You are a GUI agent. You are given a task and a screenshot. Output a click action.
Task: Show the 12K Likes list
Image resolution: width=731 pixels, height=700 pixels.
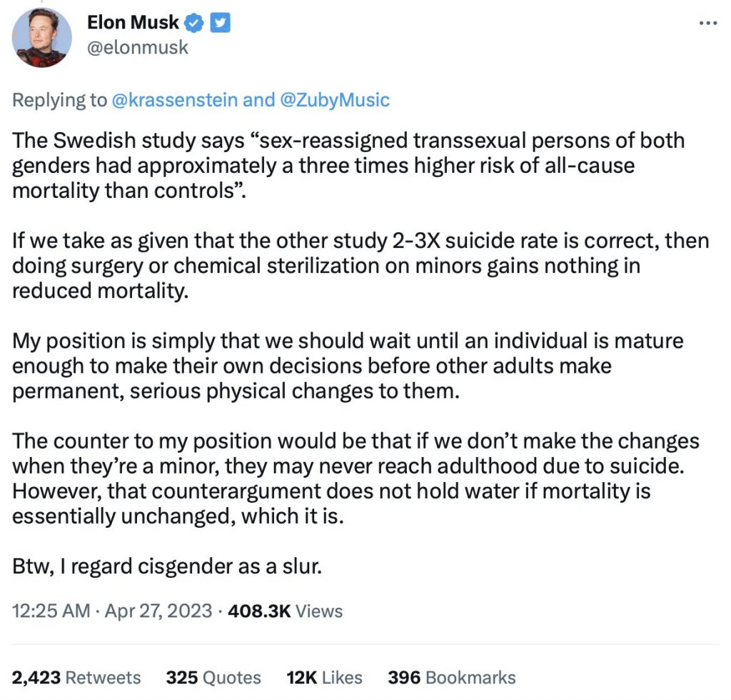pyautogui.click(x=324, y=677)
